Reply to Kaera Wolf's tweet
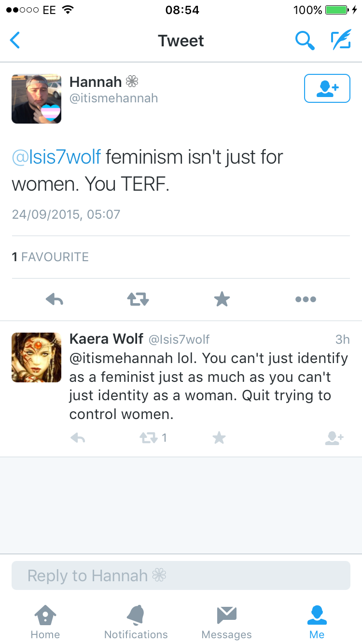 (x=78, y=438)
